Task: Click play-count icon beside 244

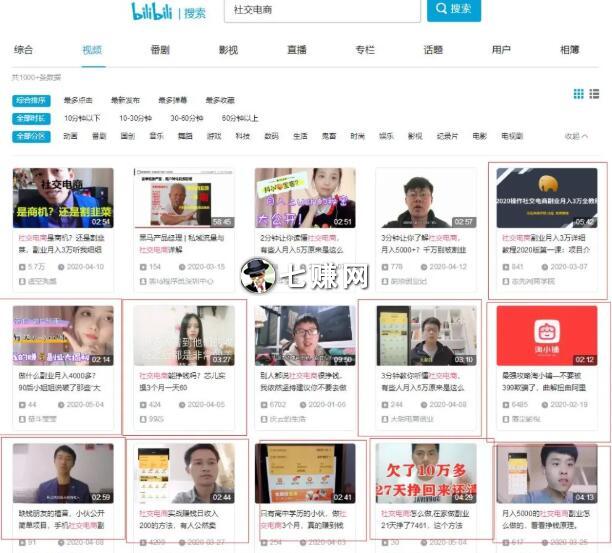Action: [385, 405]
